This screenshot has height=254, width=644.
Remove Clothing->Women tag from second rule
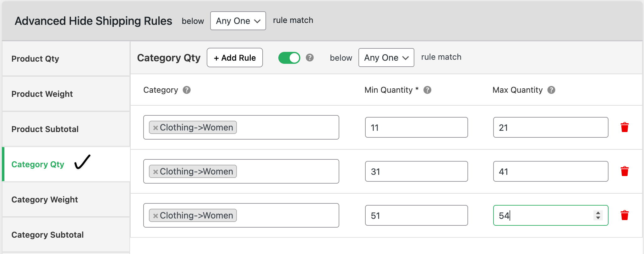coord(155,172)
